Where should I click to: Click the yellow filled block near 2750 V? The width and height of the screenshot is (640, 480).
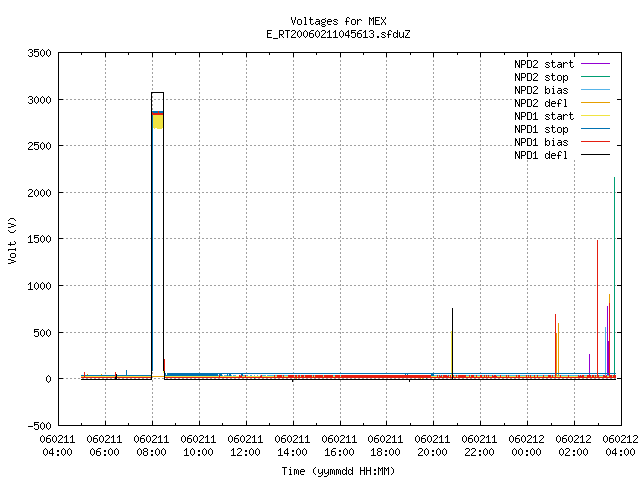tap(158, 122)
